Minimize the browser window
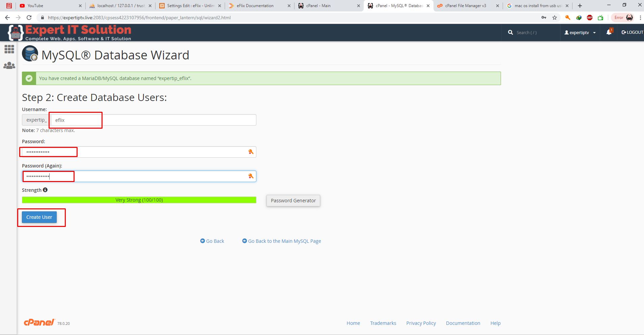The image size is (644, 335). (609, 5)
